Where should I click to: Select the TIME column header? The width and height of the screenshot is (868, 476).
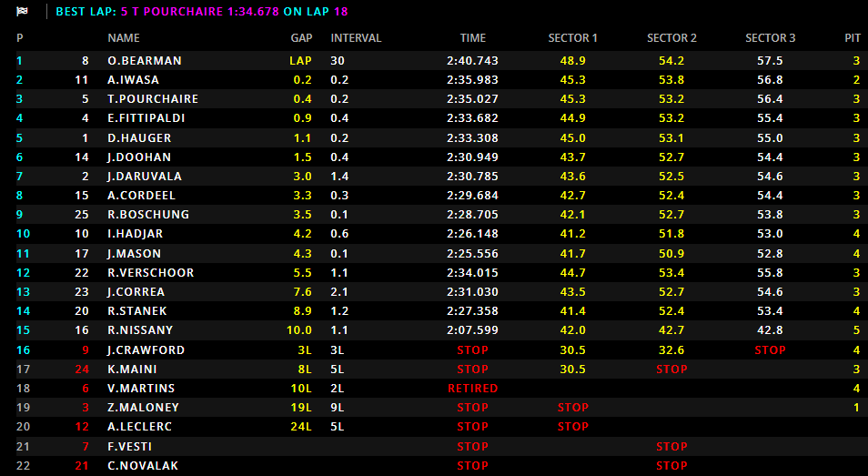472,38
